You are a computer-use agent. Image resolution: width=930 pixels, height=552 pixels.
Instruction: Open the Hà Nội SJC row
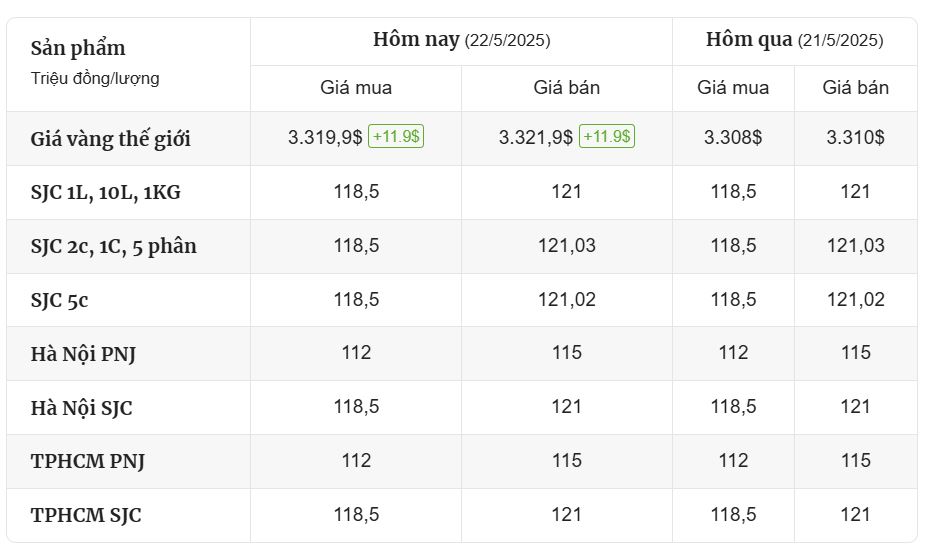(462, 407)
